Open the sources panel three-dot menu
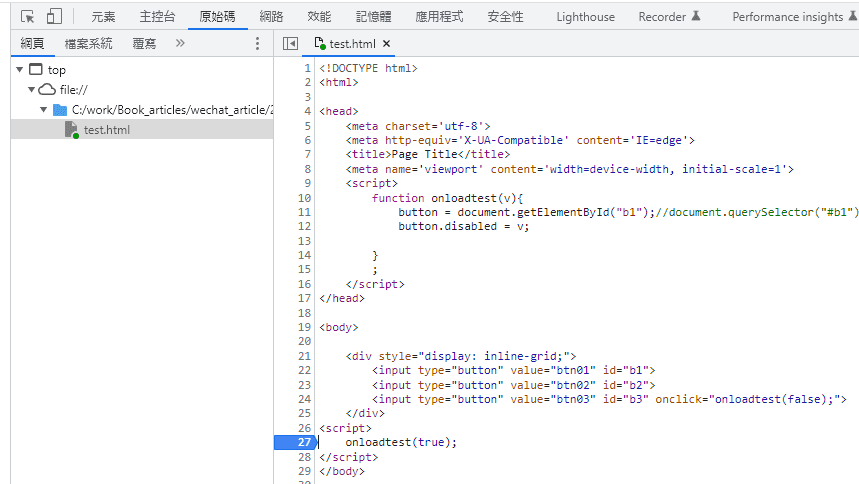This screenshot has height=484, width=859. [257, 44]
